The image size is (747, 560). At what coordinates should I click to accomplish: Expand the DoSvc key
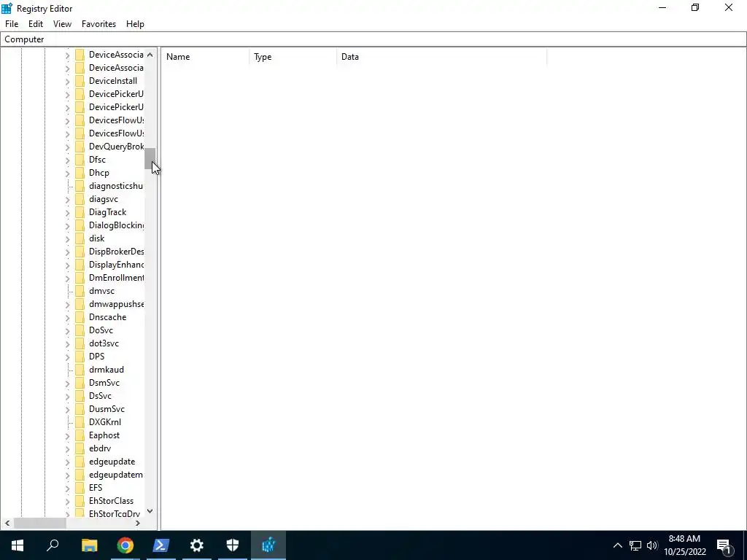pyautogui.click(x=67, y=330)
